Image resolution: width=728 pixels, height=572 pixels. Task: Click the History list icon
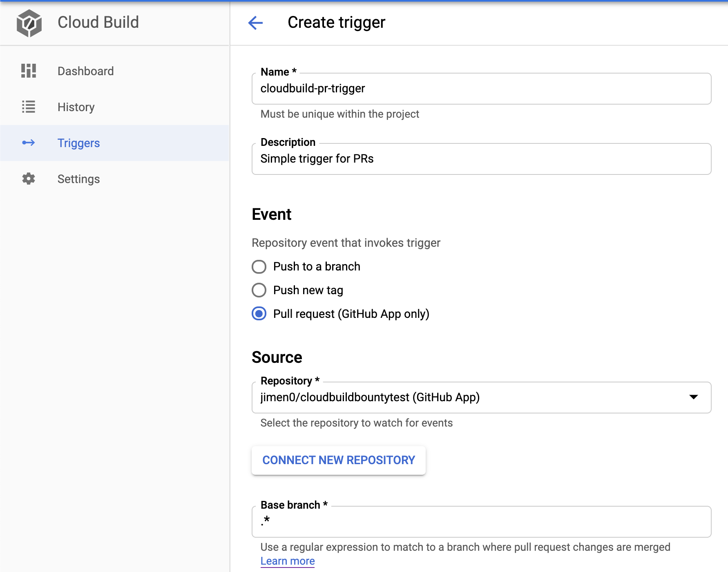[x=28, y=107]
